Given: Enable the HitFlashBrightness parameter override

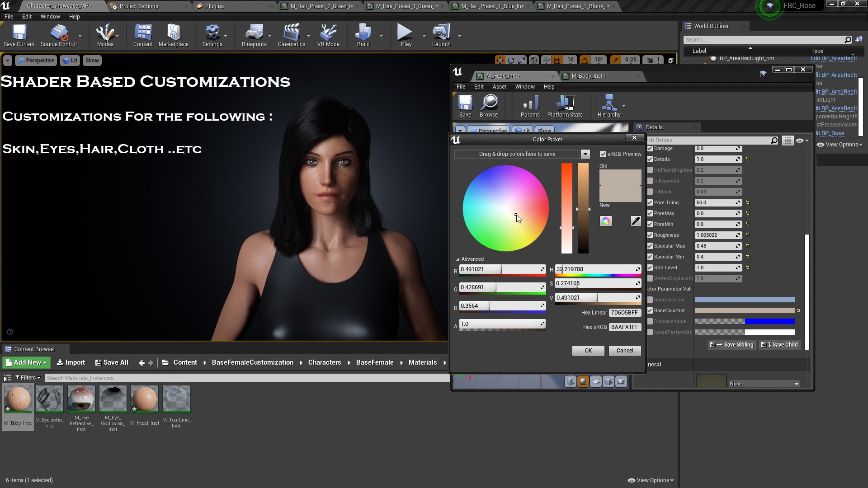Looking at the screenshot, I should [x=650, y=170].
